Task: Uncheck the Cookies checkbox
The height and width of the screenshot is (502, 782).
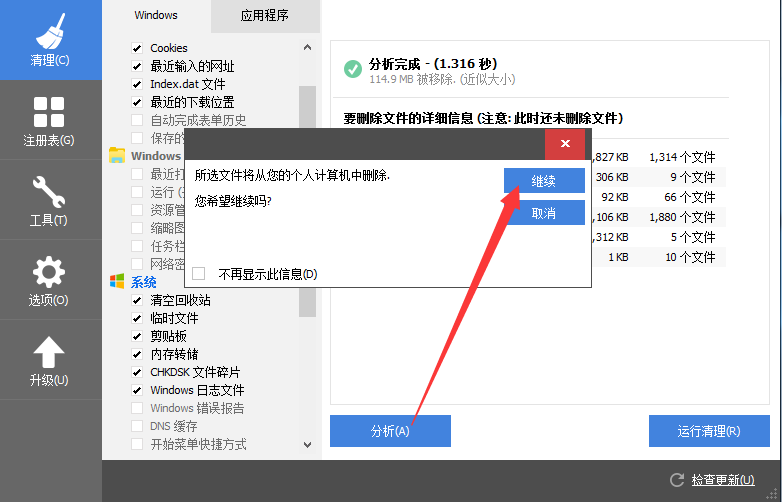Action: (x=138, y=48)
